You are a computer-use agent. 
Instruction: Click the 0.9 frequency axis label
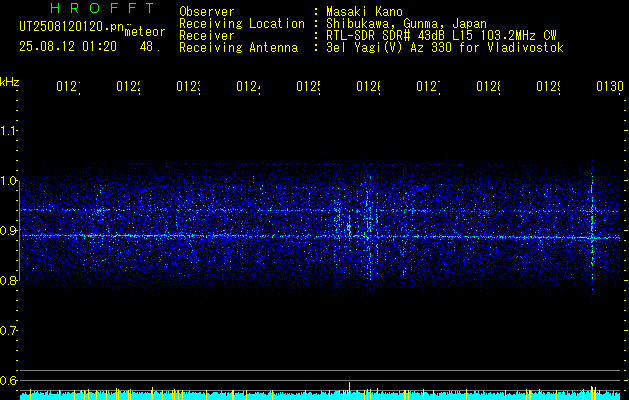tap(9, 230)
